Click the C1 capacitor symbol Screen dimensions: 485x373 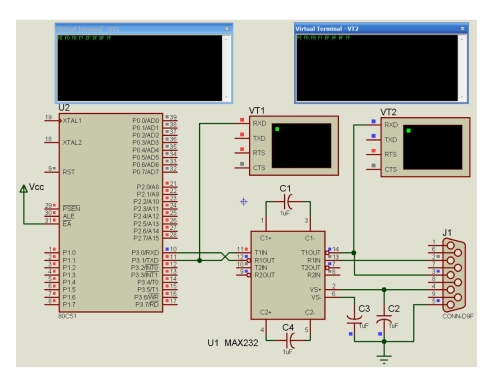click(x=288, y=201)
